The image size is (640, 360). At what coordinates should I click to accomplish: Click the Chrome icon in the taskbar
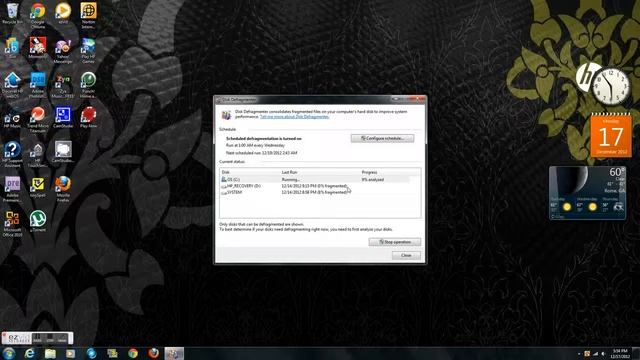point(133,353)
